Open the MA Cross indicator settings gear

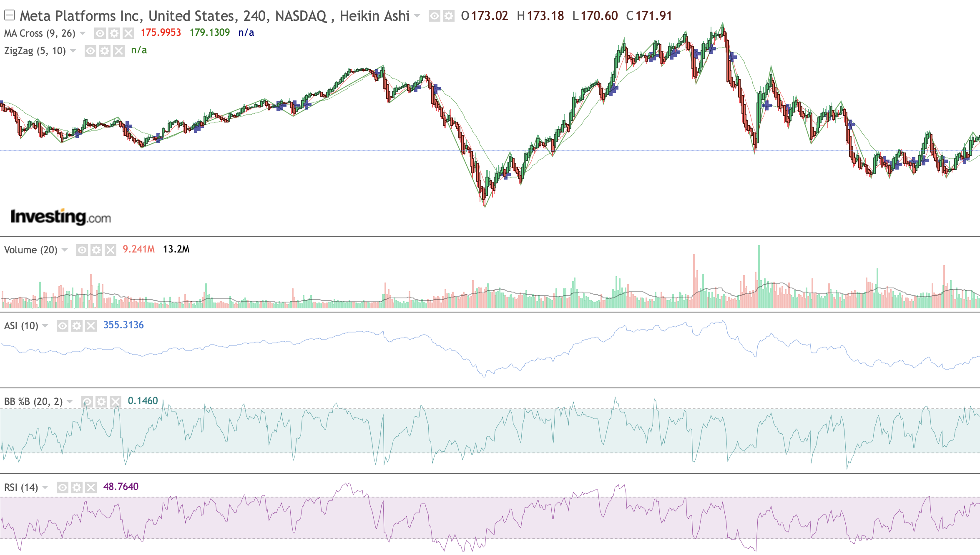point(114,33)
